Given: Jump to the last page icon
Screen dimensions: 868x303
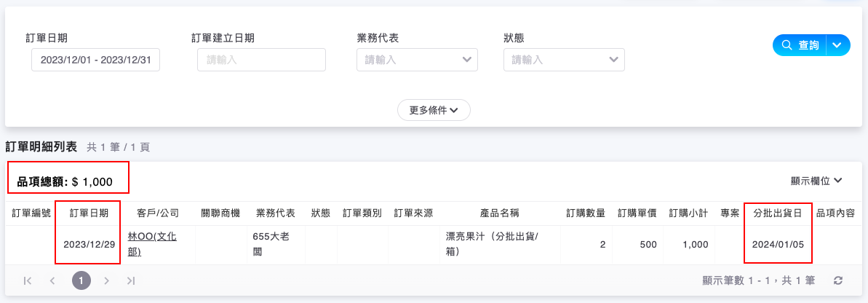Looking at the screenshot, I should point(131,280).
